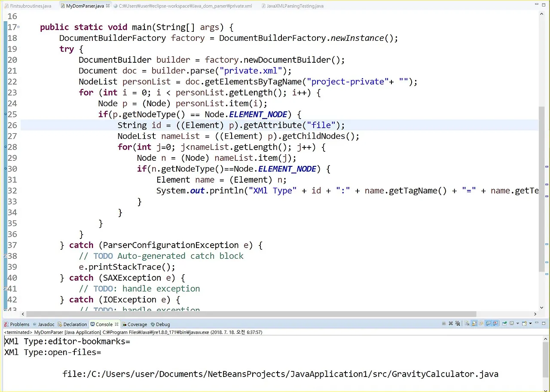This screenshot has height=392, width=550.
Task: Click ELEMENT_NODE on line 30
Action: coord(287,169)
